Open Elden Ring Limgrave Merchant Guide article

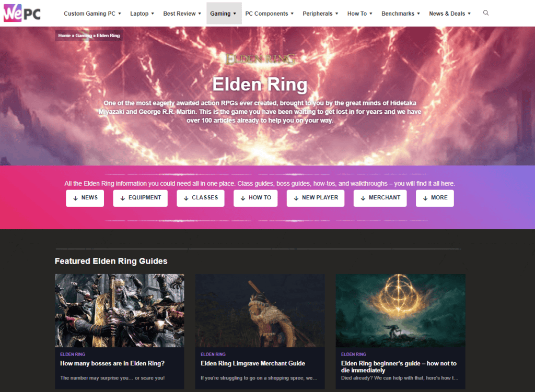[x=253, y=363]
